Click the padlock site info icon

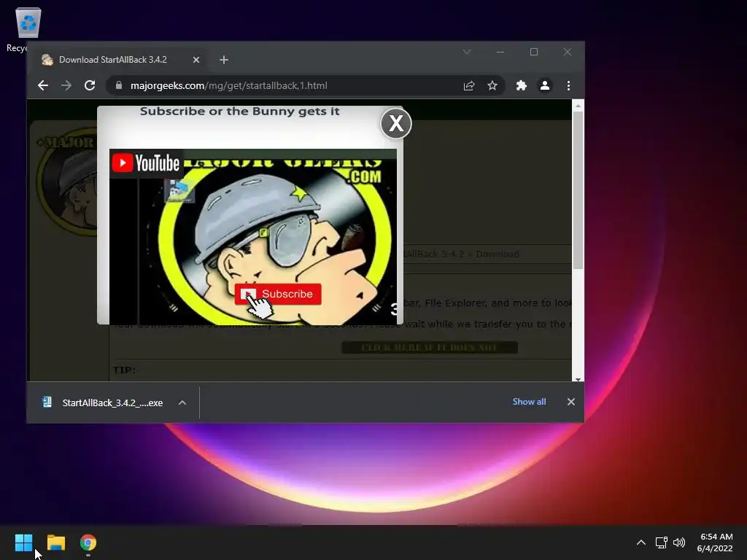[x=119, y=85]
